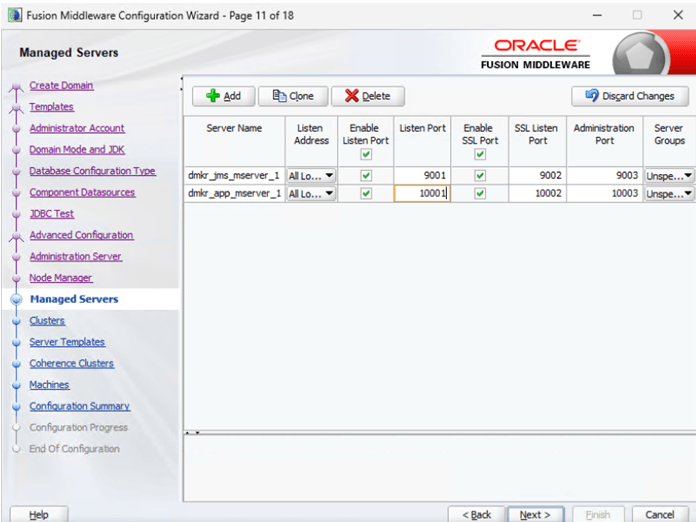The image size is (696, 522).
Task: Uncheck Enable Listen Port for dmkr_jms_mserver_1
Action: 366,176
